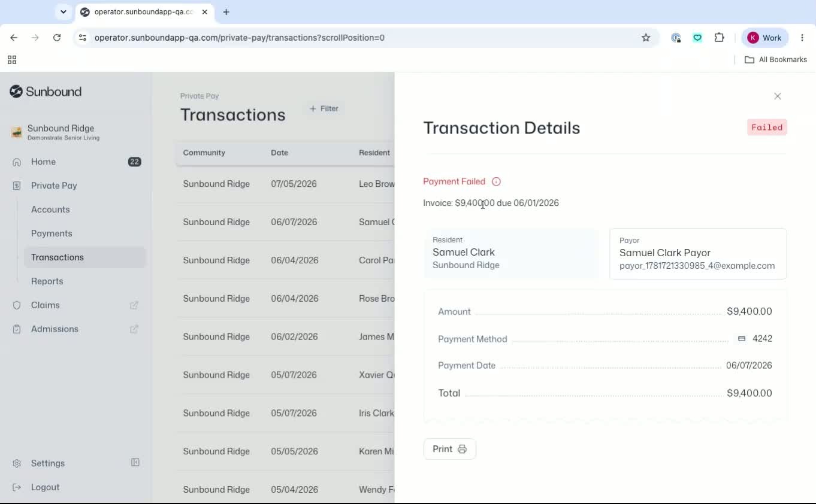Click the Payment Failed info icon
This screenshot has height=504, width=816.
click(496, 181)
